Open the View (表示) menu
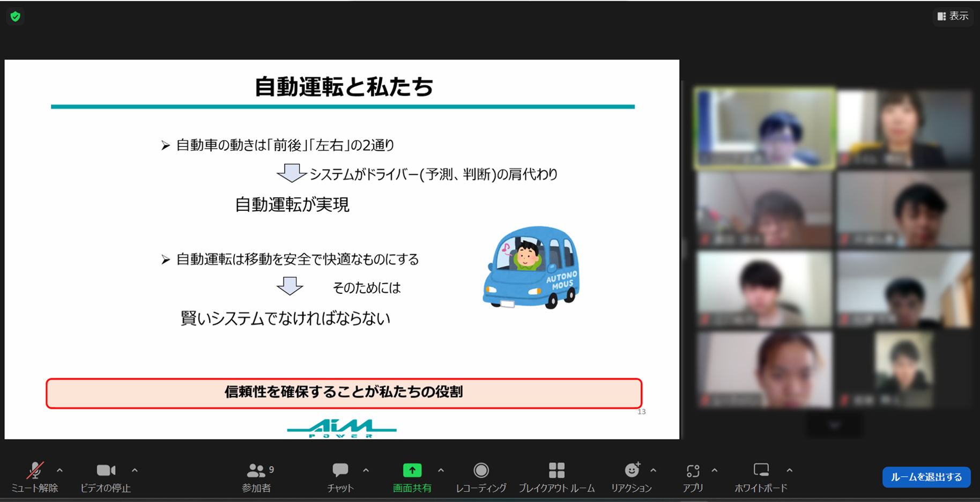980x502 pixels. tap(953, 16)
